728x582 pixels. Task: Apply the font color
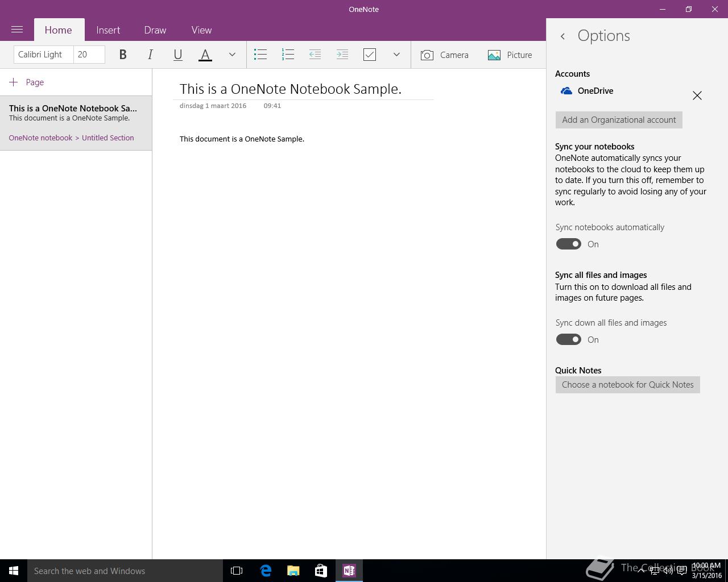[x=205, y=55]
